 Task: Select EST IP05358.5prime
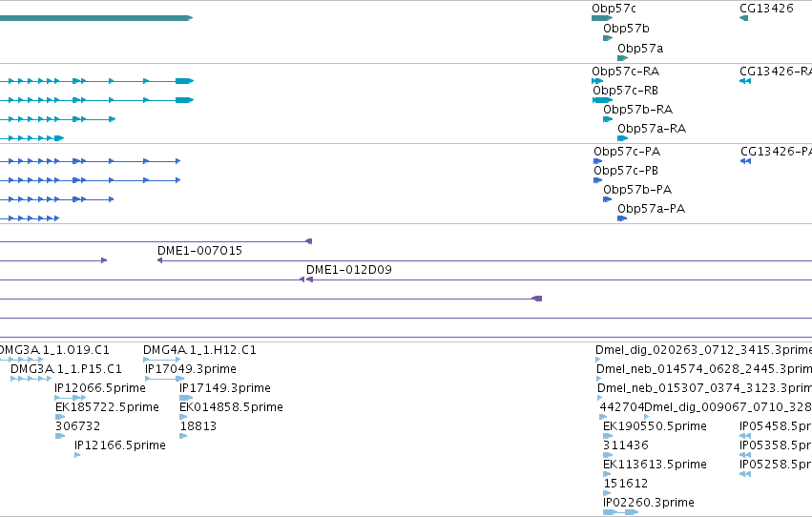click(x=776, y=446)
